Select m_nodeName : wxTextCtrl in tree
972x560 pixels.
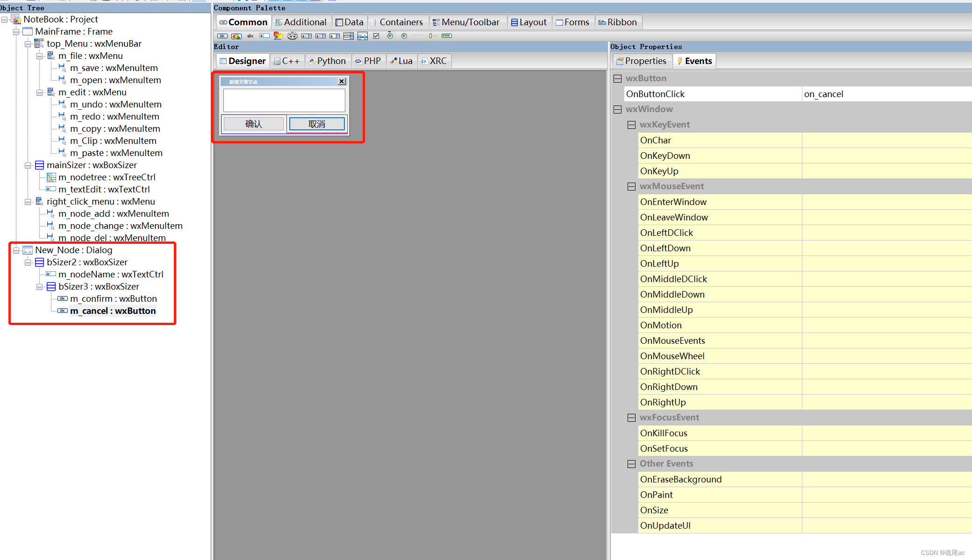111,275
